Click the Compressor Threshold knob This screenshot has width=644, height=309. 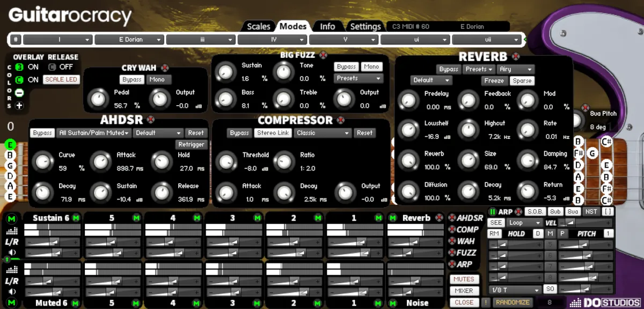tap(226, 160)
